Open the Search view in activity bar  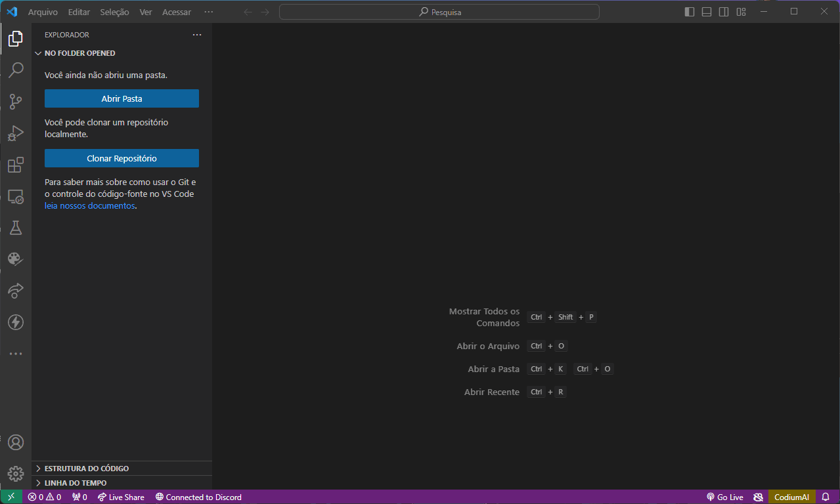click(16, 70)
